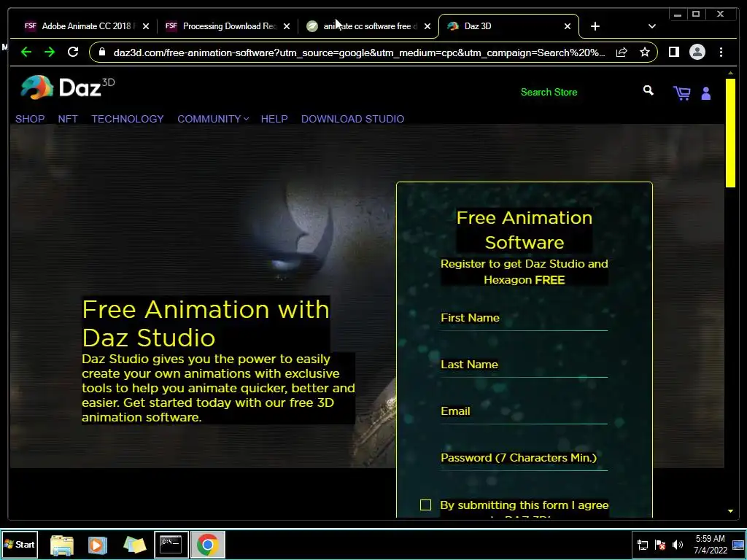Click the Show desktop button

coord(738,544)
